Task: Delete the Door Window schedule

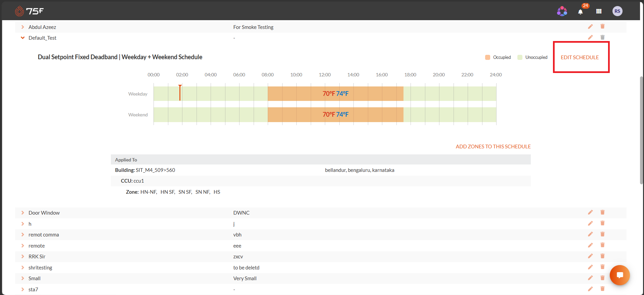Action: point(602,212)
